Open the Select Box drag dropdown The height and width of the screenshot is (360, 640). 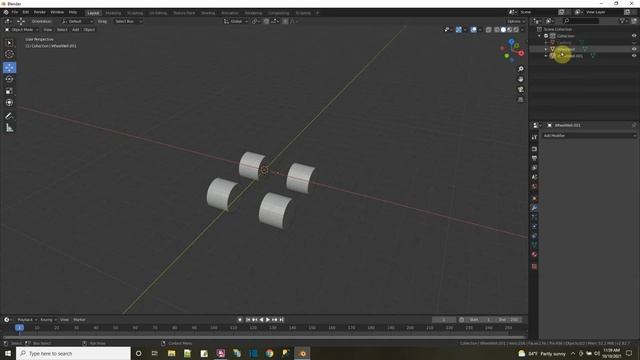(128, 21)
